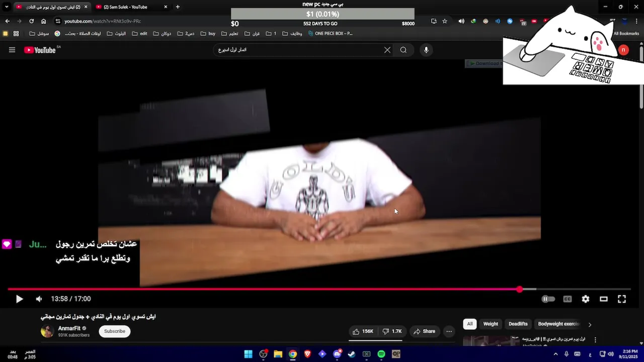Viewport: 644px width, 362px height.
Task: Install app via address bar screen icon
Action: pos(434,21)
